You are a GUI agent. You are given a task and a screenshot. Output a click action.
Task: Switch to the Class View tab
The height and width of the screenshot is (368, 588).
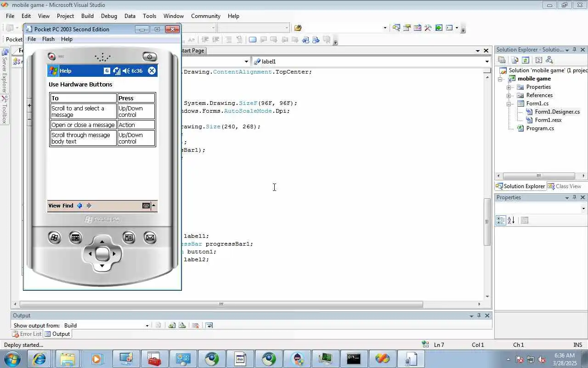565,186
